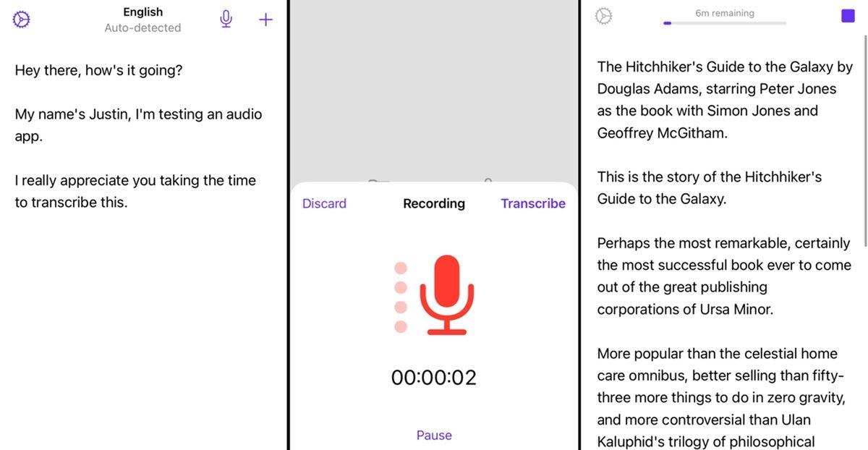Tap the "My name's Justin" transcript paragraph
The image size is (868, 450).
point(138,125)
